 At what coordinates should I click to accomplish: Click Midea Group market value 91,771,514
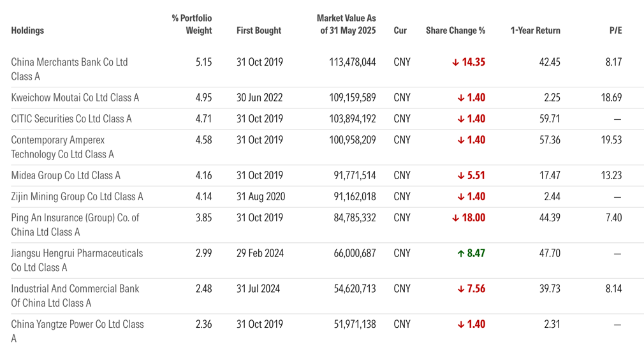(x=350, y=175)
